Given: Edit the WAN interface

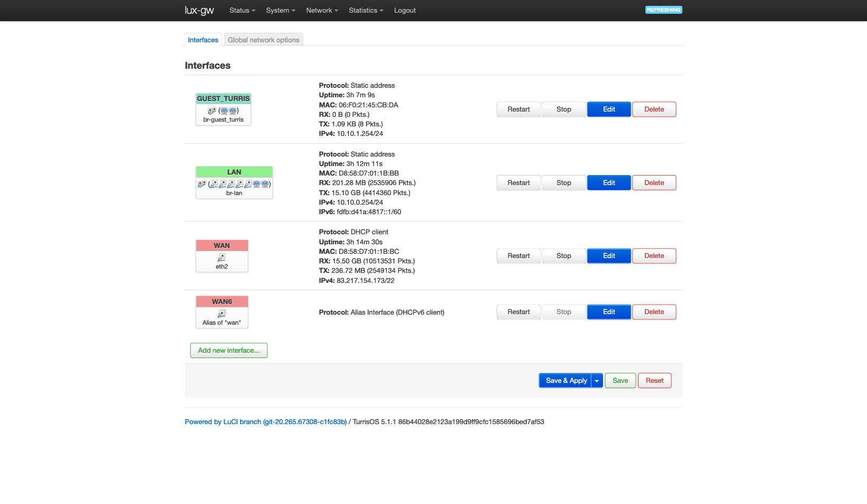Looking at the screenshot, I should tap(609, 256).
